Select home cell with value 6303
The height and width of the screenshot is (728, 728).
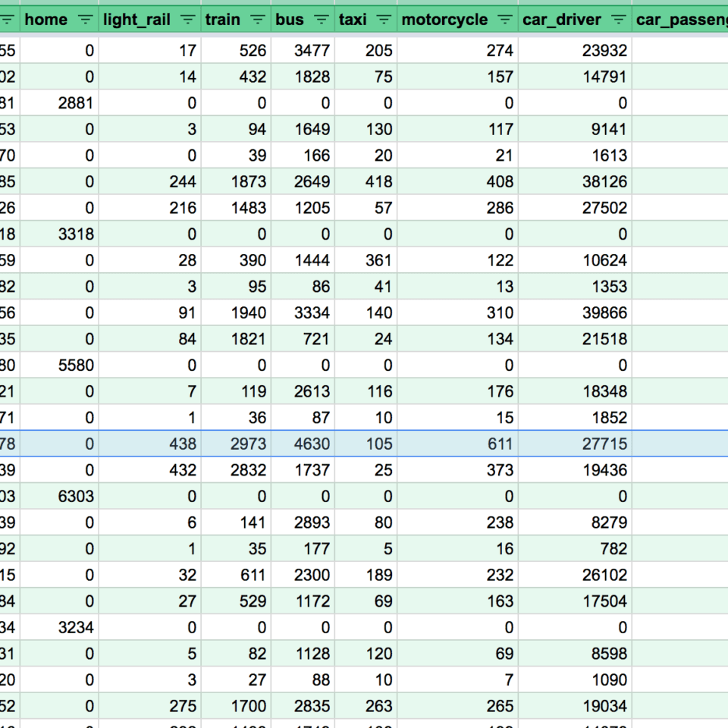76,497
